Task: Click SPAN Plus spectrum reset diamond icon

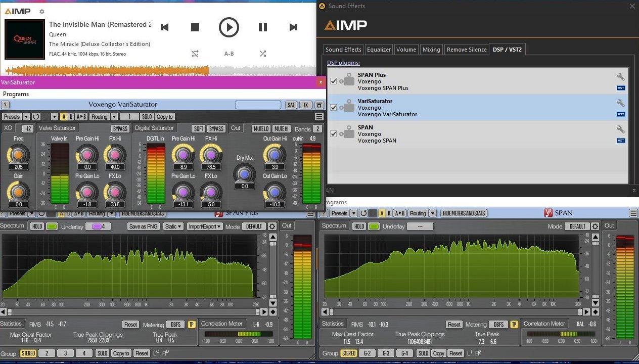Action: coord(273,312)
